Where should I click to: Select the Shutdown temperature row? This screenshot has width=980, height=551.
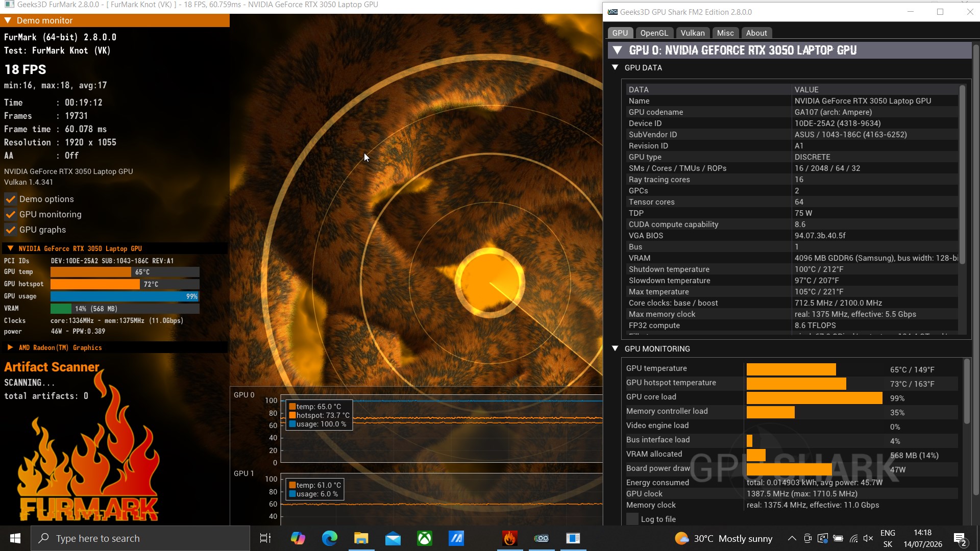pyautogui.click(x=793, y=269)
